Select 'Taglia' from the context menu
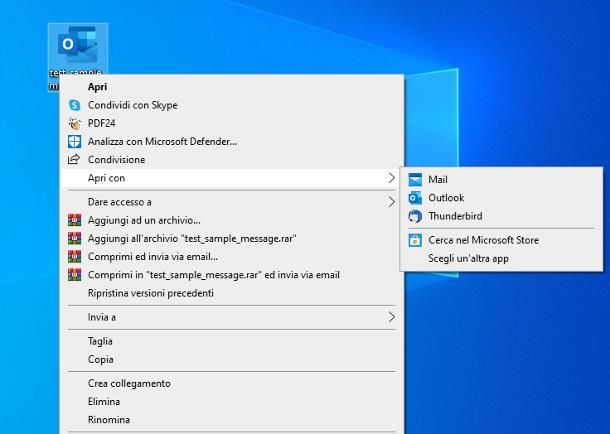Image resolution: width=610 pixels, height=434 pixels. [100, 341]
